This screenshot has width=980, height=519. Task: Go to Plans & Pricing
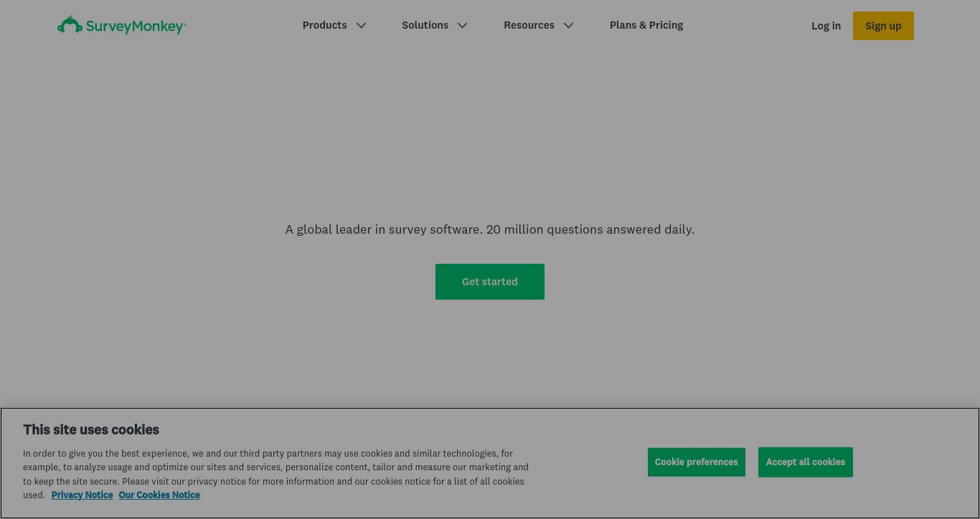coord(646,25)
